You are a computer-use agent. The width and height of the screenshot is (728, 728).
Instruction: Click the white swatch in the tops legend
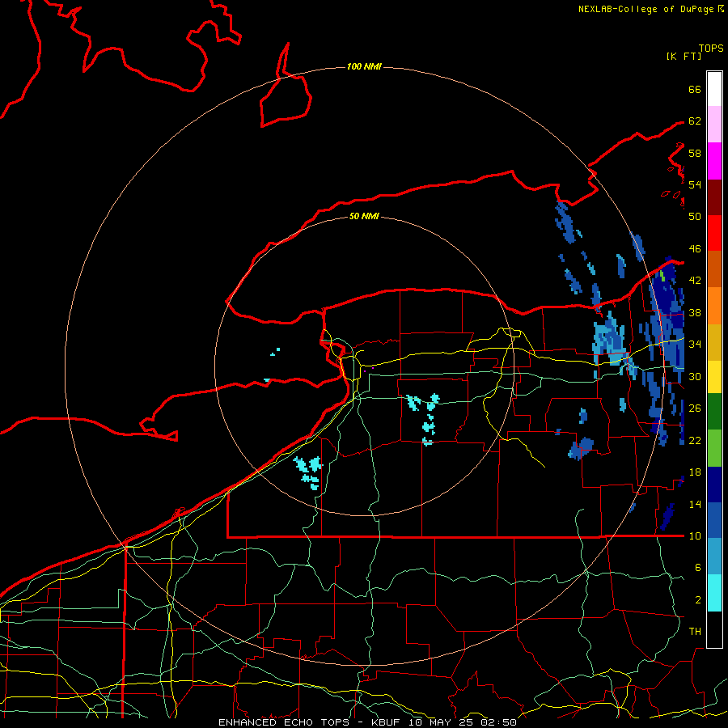pos(714,89)
